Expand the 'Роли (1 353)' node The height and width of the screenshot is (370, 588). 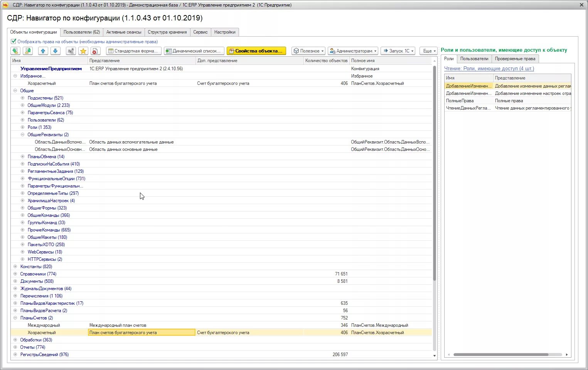23,127
